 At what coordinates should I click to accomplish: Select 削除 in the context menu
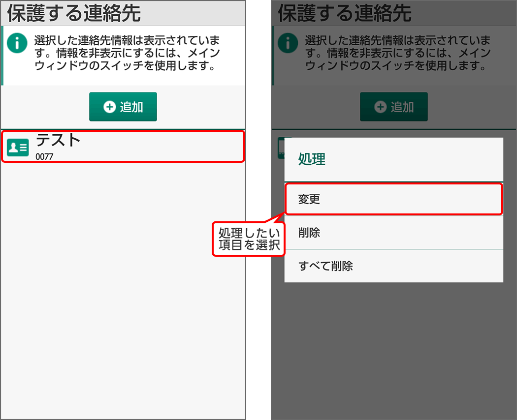click(x=393, y=233)
